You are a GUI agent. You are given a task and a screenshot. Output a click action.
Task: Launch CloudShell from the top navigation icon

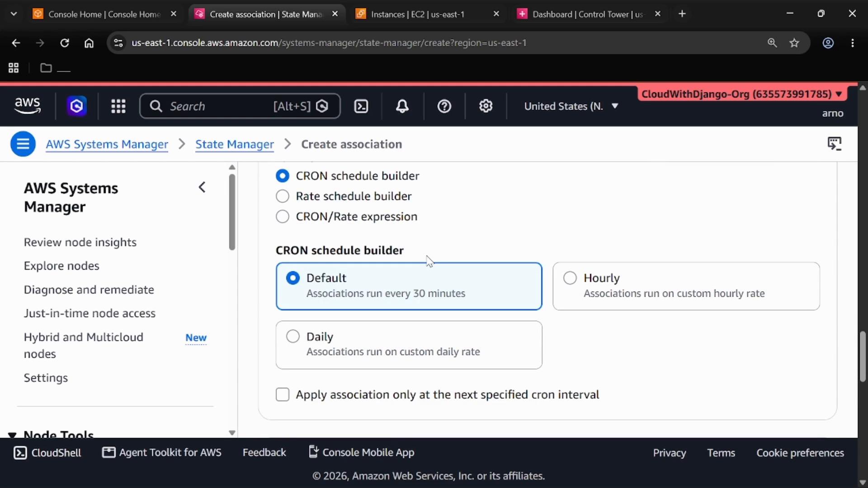point(361,106)
